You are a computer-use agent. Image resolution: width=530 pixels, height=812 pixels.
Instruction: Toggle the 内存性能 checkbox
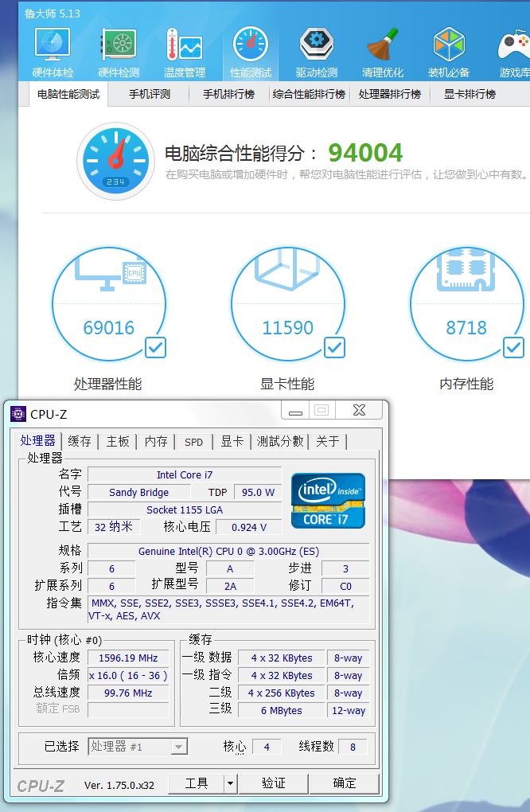pyautogui.click(x=513, y=347)
